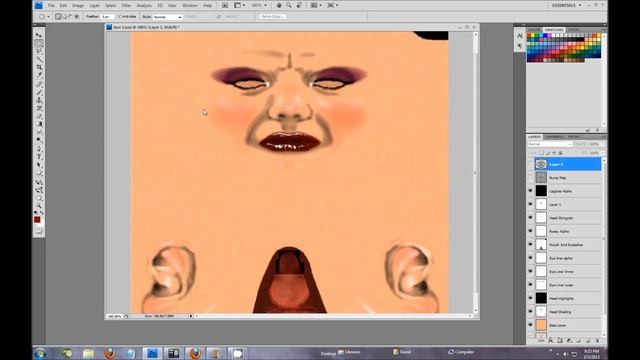Viewport: 640px width, 360px height.
Task: Pick the first swatch in Swatches panel
Action: 529,36
